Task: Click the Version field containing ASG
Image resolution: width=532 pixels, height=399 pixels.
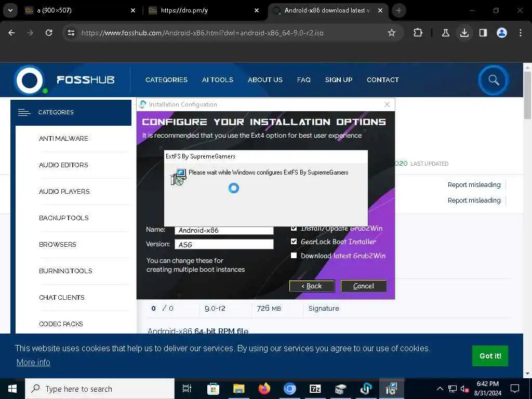Action: pyautogui.click(x=224, y=244)
